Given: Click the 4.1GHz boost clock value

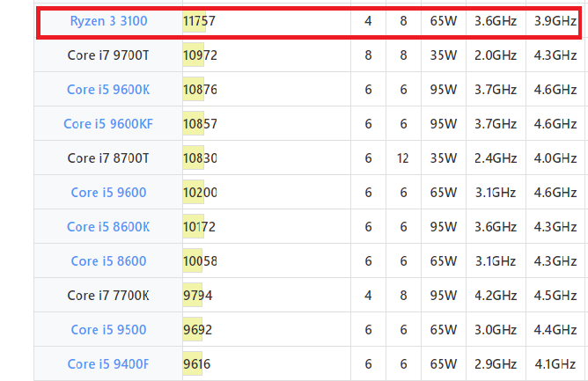Looking at the screenshot, I should coord(555,363).
